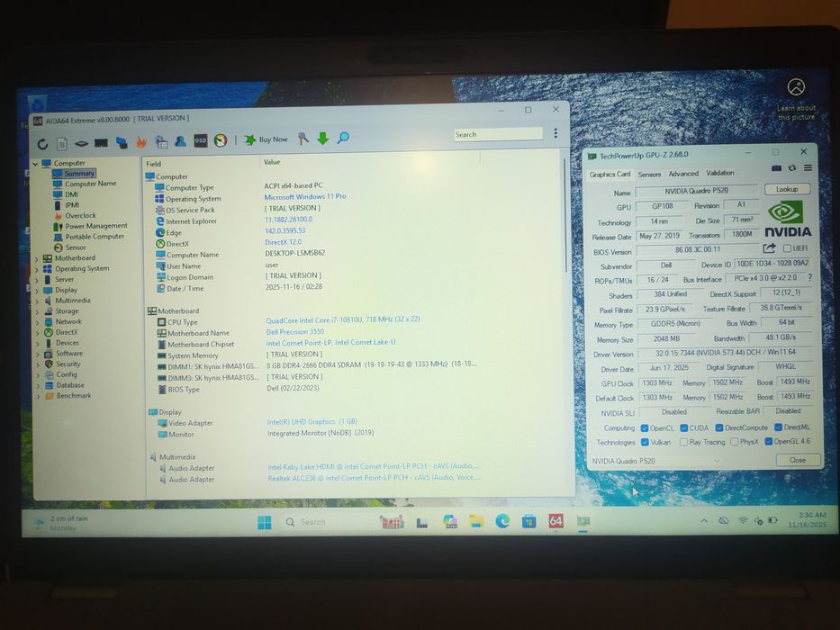Open the OSD panel toolbar icon

[x=201, y=140]
